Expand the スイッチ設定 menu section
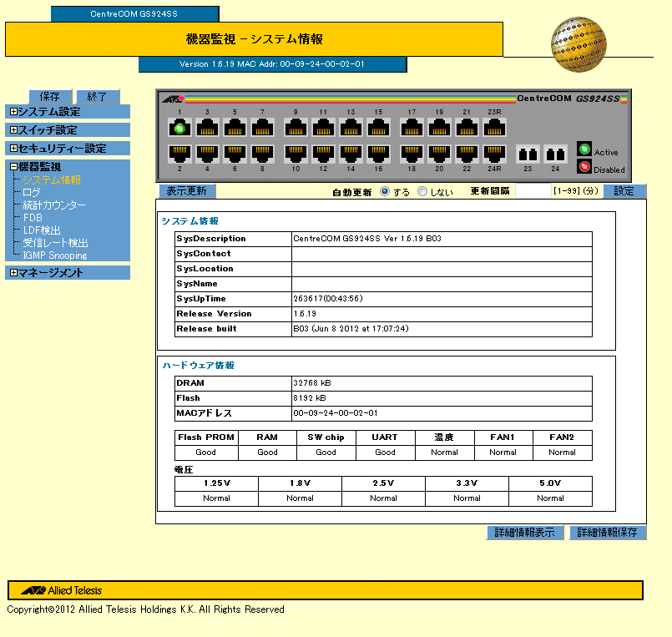This screenshot has width=672, height=637. [x=13, y=130]
